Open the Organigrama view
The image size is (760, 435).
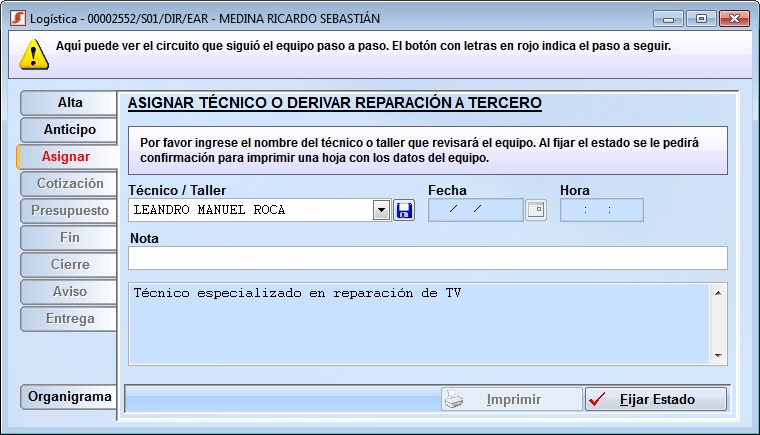[70, 397]
